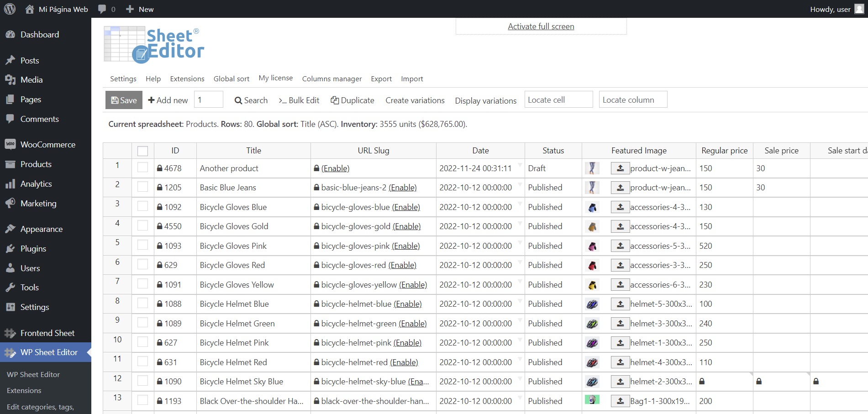The image size is (868, 414).
Task: Click the Save button with disk icon
Action: click(x=124, y=100)
